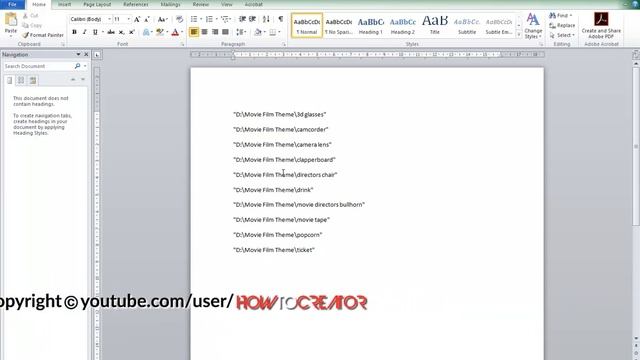Toggle Align Text Right
Screen dimensions: 640x360
tap(215, 32)
